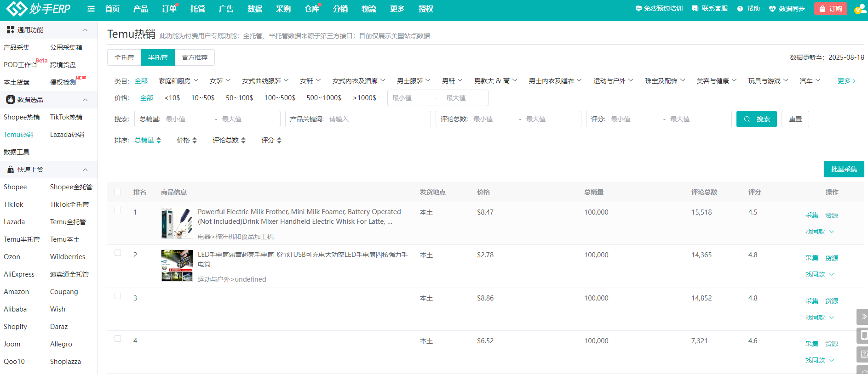Open the 产品 top menu
Image resolution: width=868 pixels, height=374 pixels.
pos(141,9)
